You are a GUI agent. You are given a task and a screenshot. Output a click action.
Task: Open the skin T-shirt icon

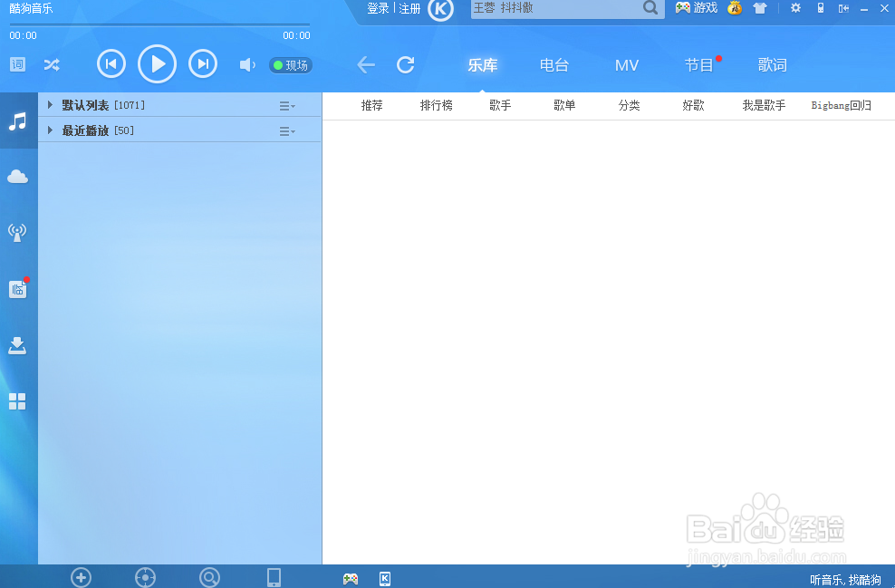point(760,8)
